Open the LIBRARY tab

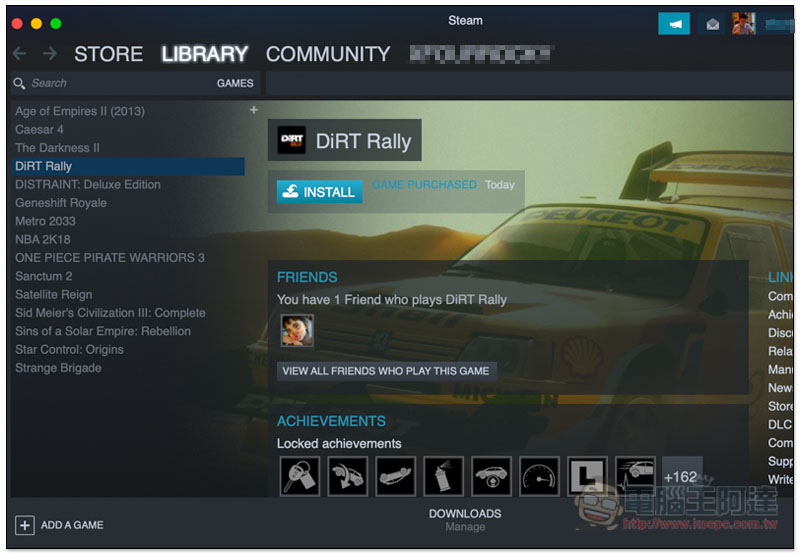coord(205,54)
